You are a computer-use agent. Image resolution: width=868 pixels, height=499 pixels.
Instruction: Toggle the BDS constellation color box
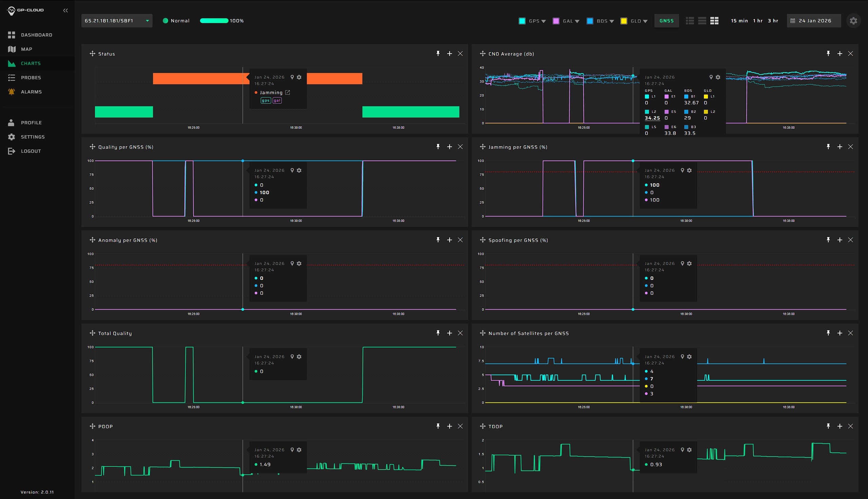pyautogui.click(x=590, y=21)
